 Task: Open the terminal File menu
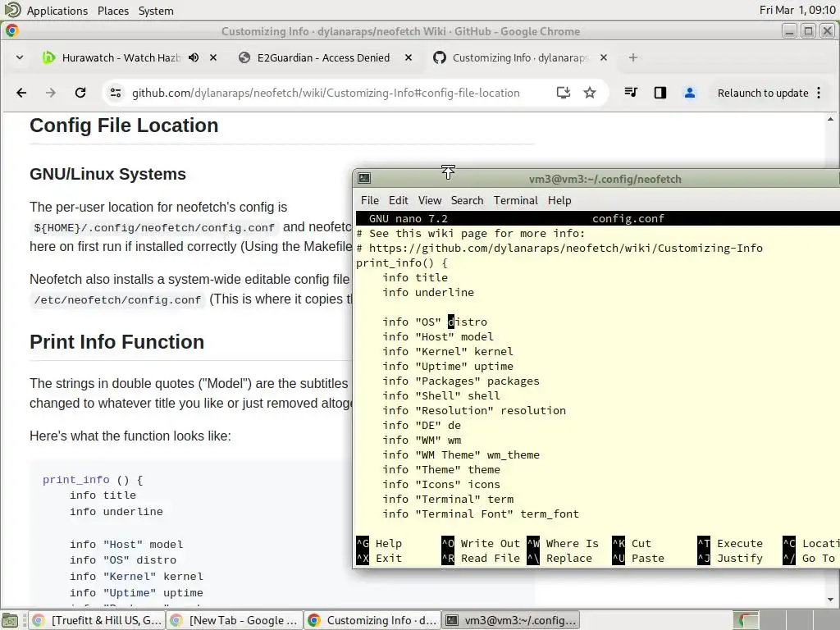pyautogui.click(x=370, y=200)
